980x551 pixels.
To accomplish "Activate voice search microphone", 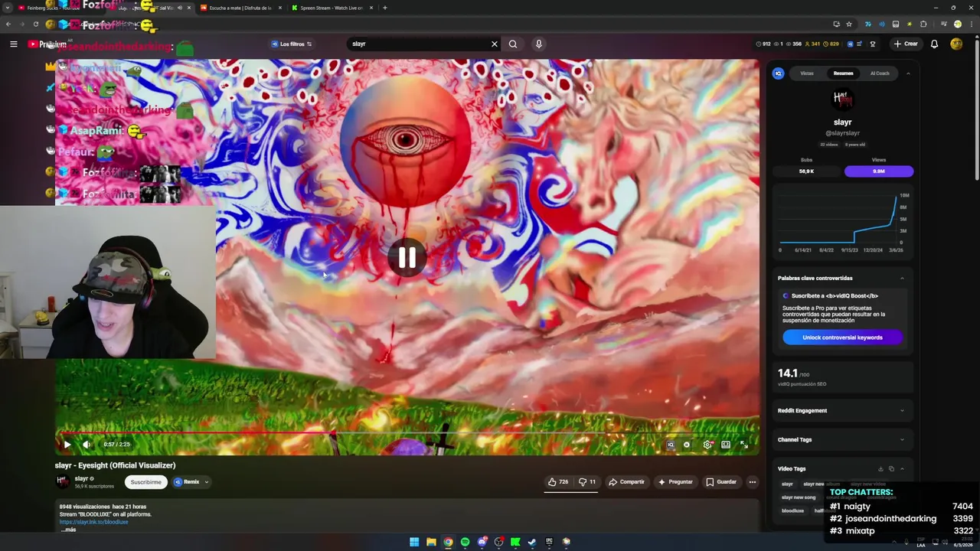I will (x=539, y=44).
